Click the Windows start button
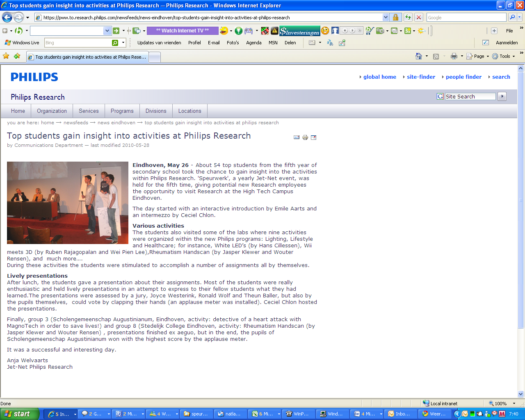Screen dimensions: 525x420 coord(19,414)
